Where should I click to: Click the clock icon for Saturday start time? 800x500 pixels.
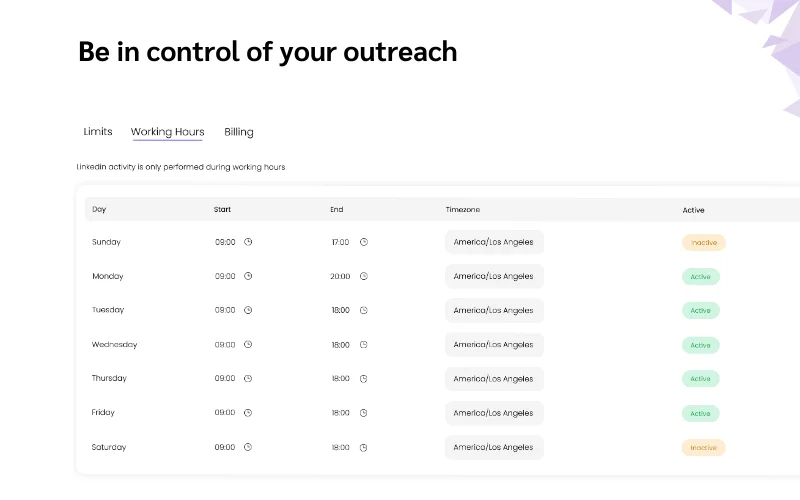[248, 447]
